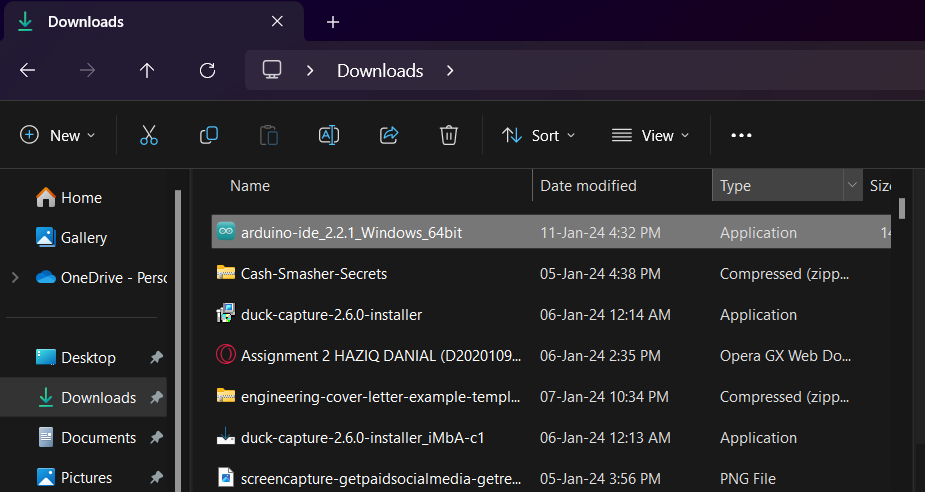This screenshot has height=492, width=925.
Task: Click the Share icon in toolbar
Action: tap(389, 135)
